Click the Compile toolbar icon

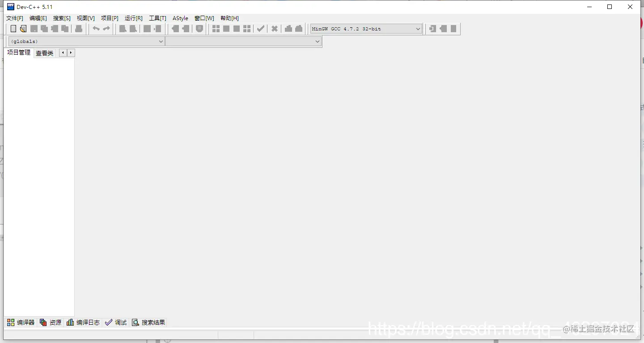[x=216, y=29]
